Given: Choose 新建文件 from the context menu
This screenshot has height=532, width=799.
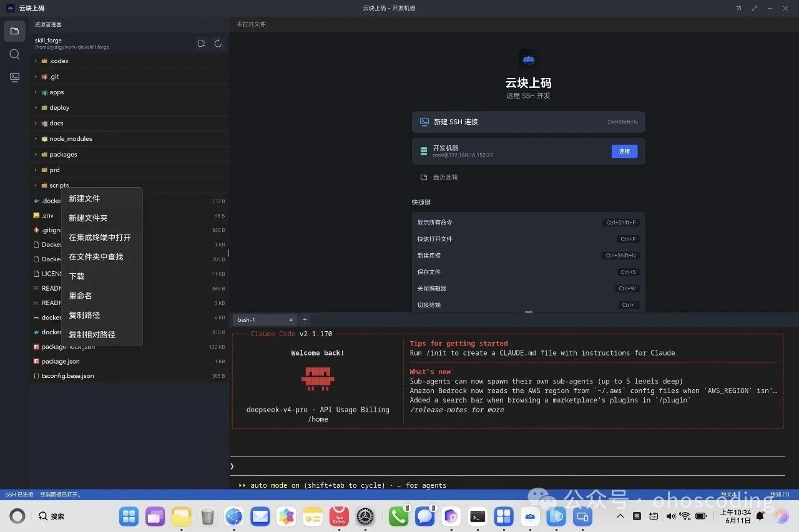Looking at the screenshot, I should [102, 199].
